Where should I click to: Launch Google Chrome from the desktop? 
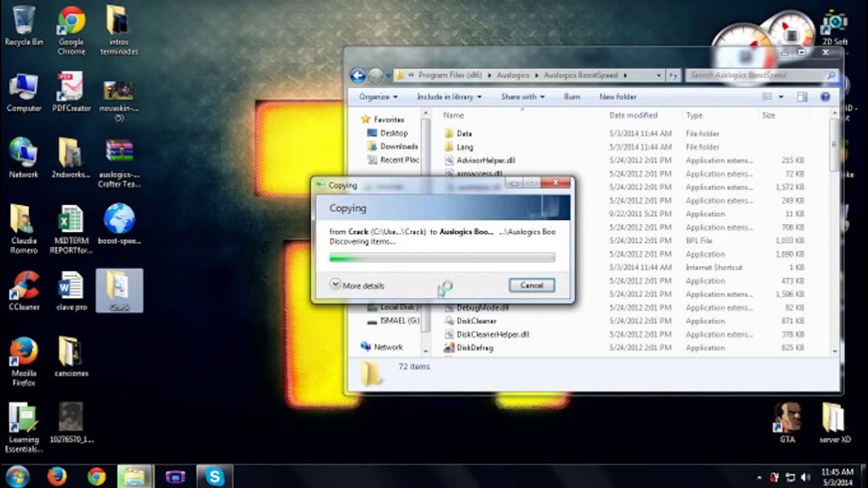71,30
